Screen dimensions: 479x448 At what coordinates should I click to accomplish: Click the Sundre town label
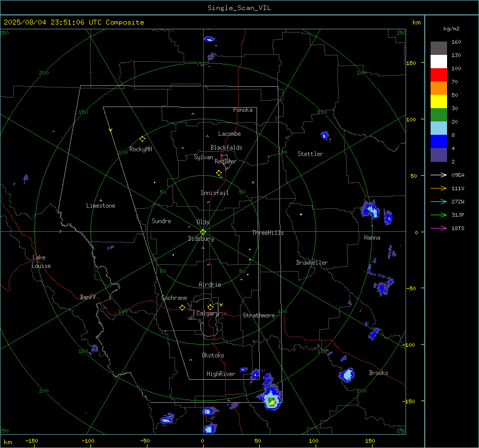(x=161, y=221)
